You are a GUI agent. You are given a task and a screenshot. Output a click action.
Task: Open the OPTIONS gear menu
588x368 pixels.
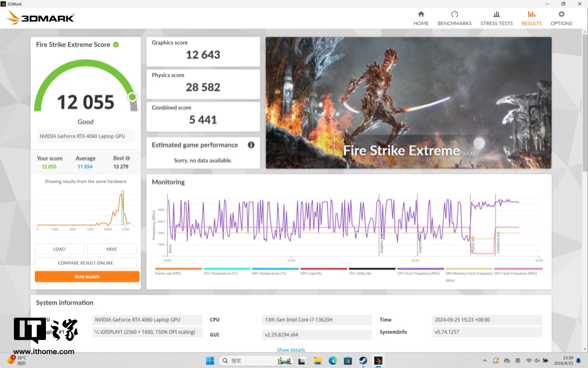click(x=561, y=18)
